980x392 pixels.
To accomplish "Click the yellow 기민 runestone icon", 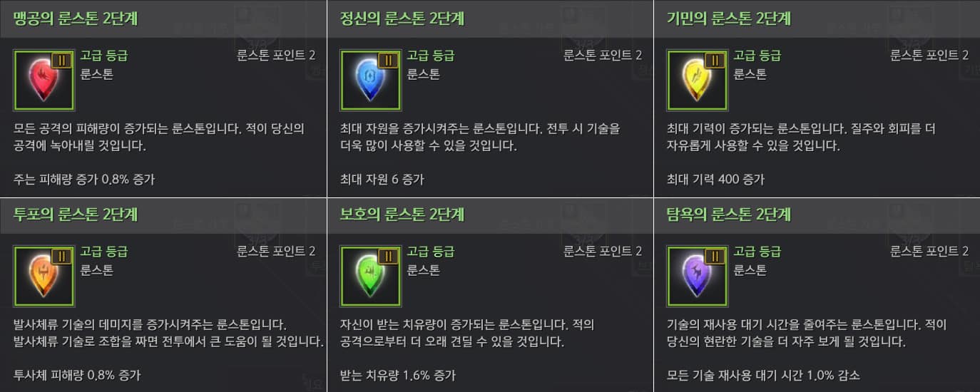I will 698,80.
